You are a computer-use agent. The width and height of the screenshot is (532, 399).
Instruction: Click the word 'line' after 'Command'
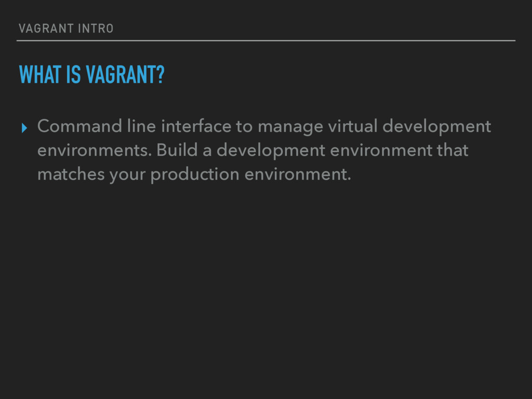(x=141, y=126)
